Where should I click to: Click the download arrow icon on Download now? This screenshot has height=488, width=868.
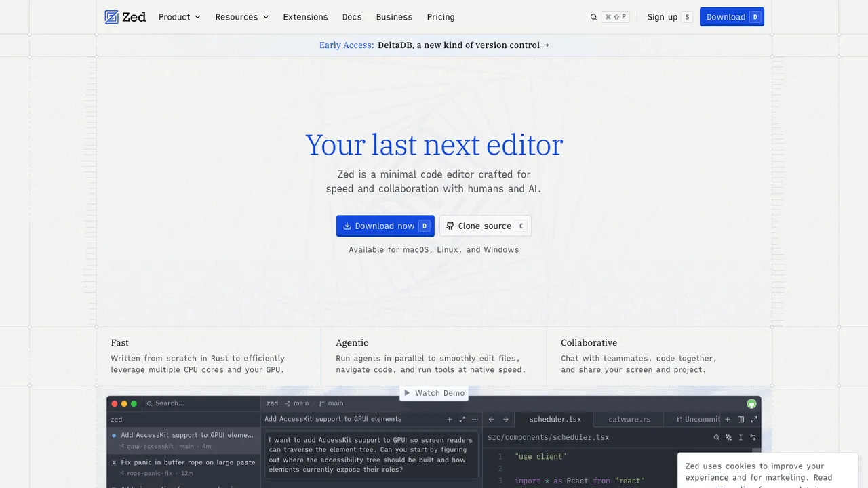(x=347, y=226)
